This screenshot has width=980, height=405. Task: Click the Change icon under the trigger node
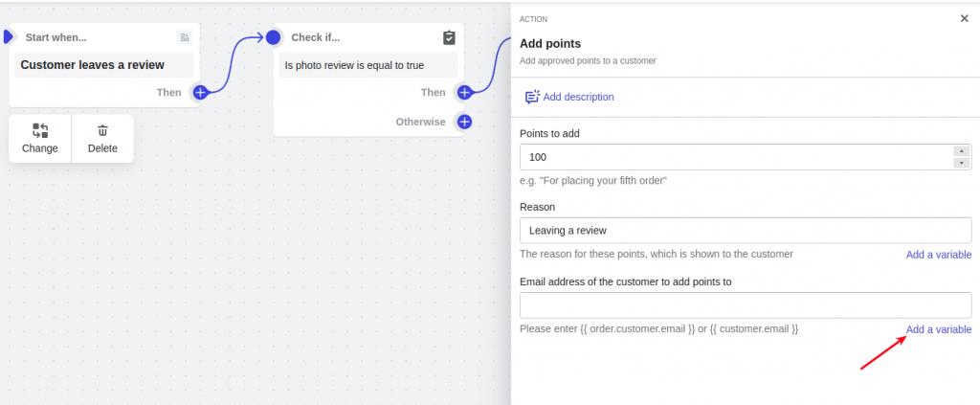(40, 130)
